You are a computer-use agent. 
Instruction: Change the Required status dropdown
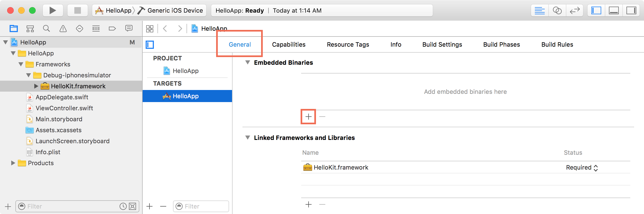(582, 168)
